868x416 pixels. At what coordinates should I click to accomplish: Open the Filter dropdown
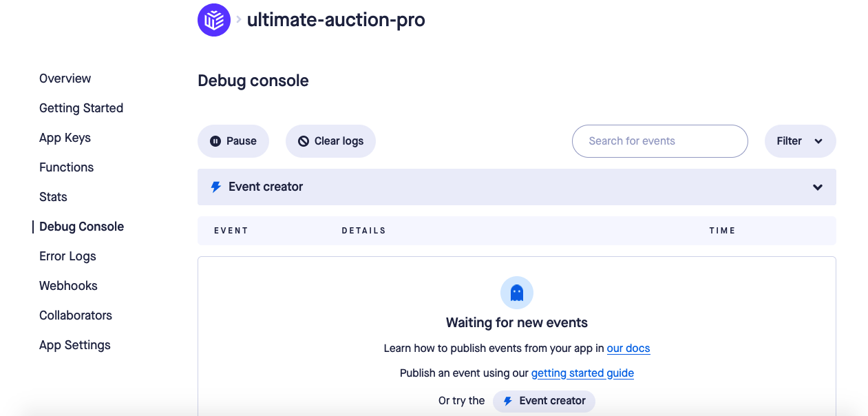(x=801, y=141)
